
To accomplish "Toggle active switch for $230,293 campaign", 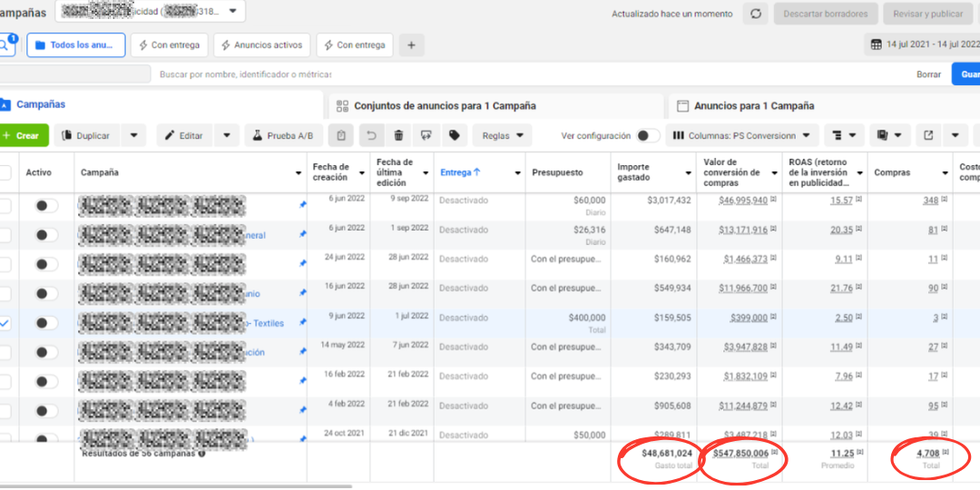I will click(46, 382).
